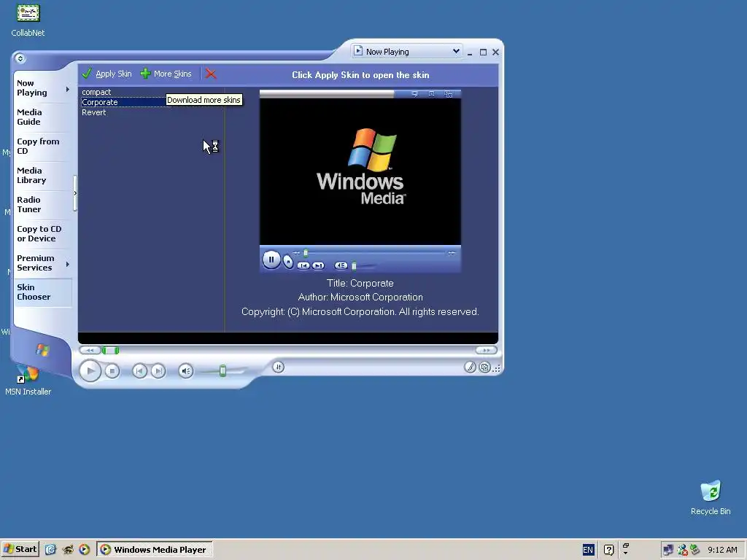Image resolution: width=747 pixels, height=560 pixels.
Task: Open the language bar options arrow
Action: pyautogui.click(x=625, y=553)
